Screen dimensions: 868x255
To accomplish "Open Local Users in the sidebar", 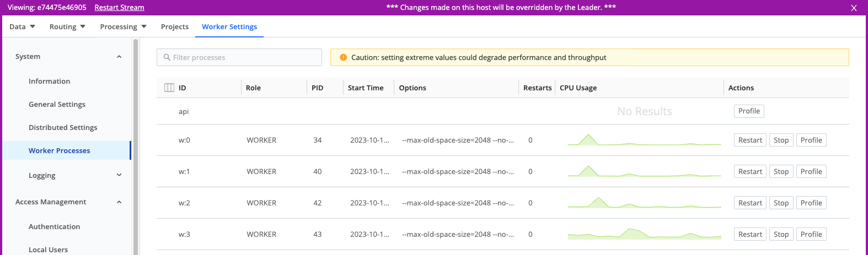I will [49, 249].
